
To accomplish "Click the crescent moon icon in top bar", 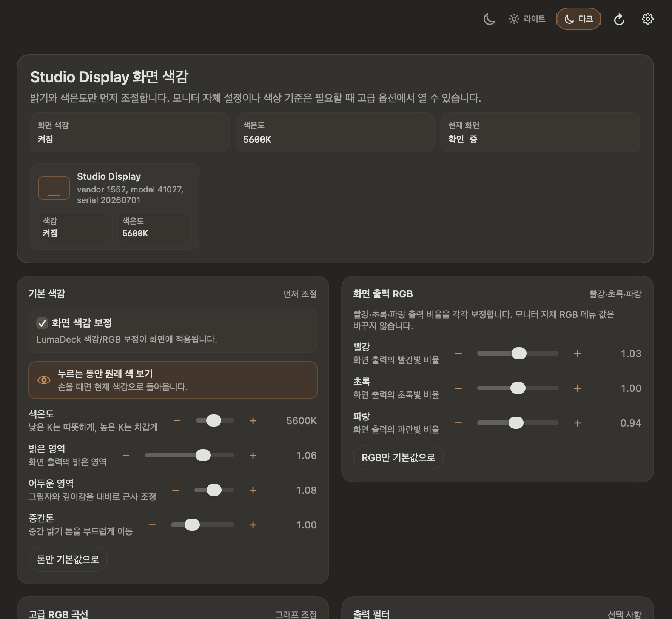I will pyautogui.click(x=489, y=19).
